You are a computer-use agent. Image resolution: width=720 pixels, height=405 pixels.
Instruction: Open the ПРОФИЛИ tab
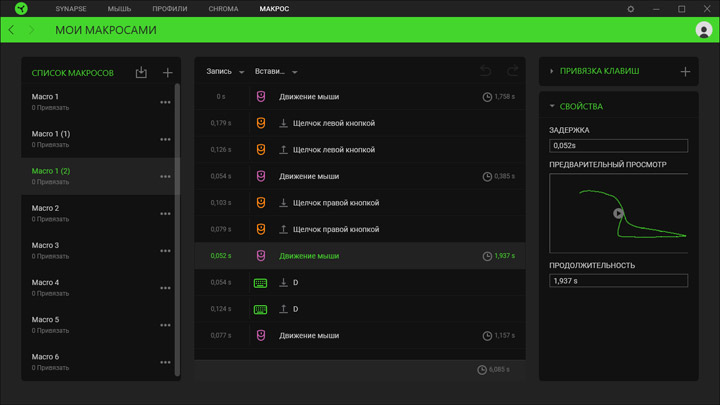(x=170, y=9)
